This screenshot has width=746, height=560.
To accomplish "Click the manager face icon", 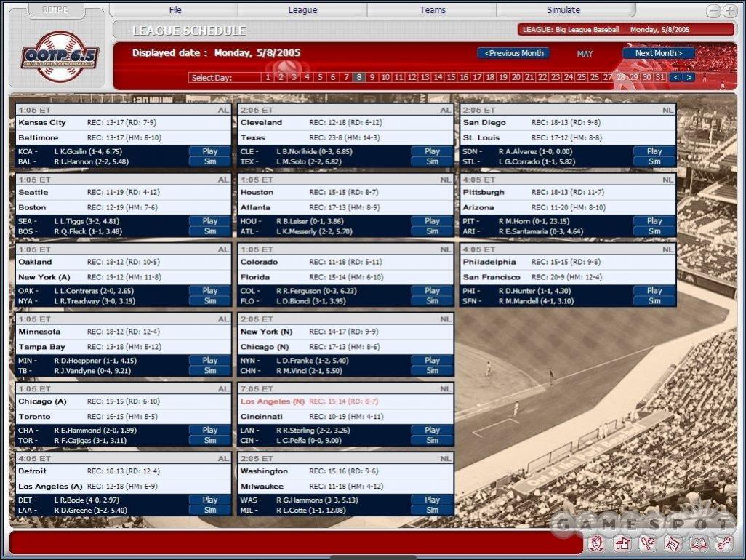I will click(x=597, y=543).
